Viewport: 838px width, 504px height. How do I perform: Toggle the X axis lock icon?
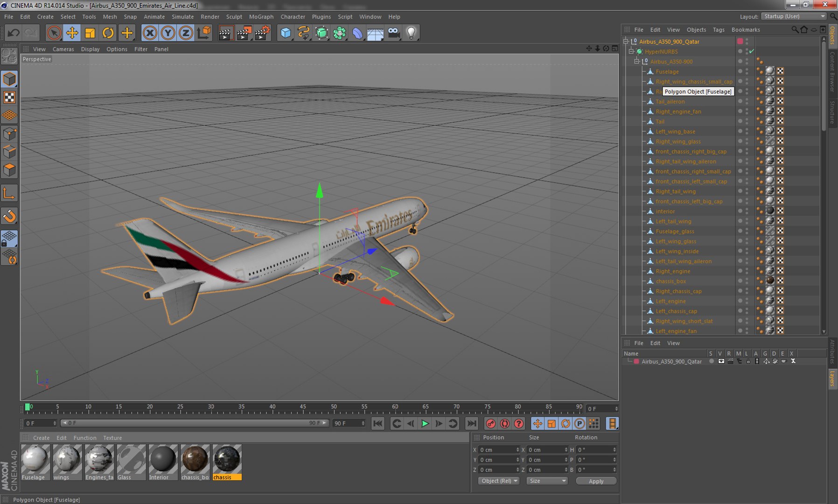click(x=150, y=33)
